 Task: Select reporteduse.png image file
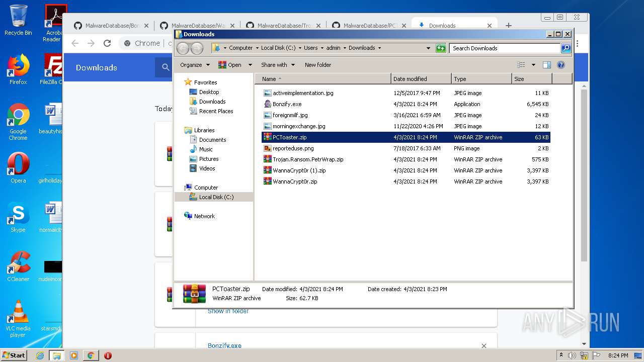pos(293,148)
